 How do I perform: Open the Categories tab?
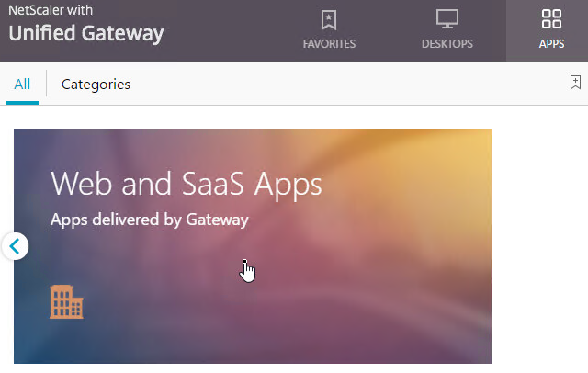[96, 85]
